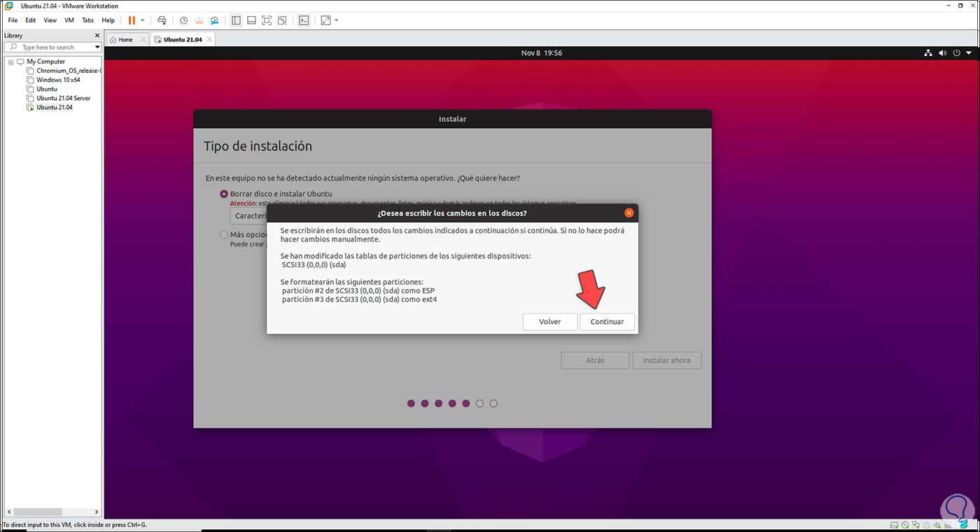Click the hard disk status bar icon
This screenshot has height=532, width=980.
point(893,525)
